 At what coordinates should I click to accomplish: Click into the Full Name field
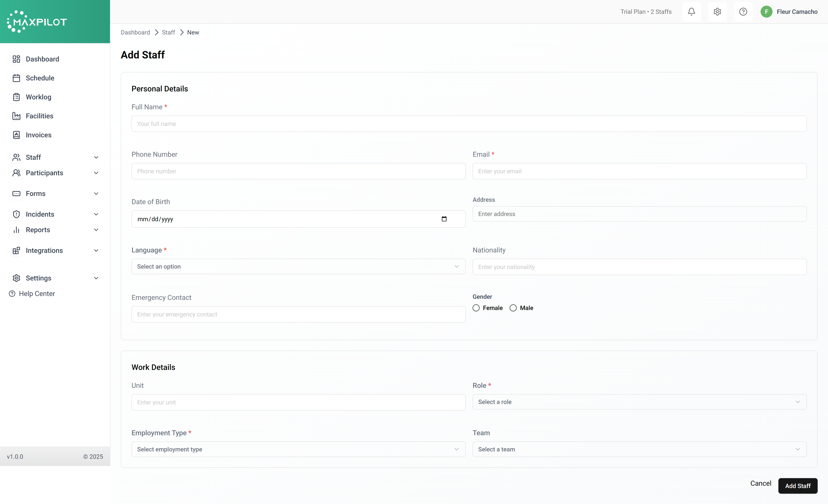[x=469, y=124]
